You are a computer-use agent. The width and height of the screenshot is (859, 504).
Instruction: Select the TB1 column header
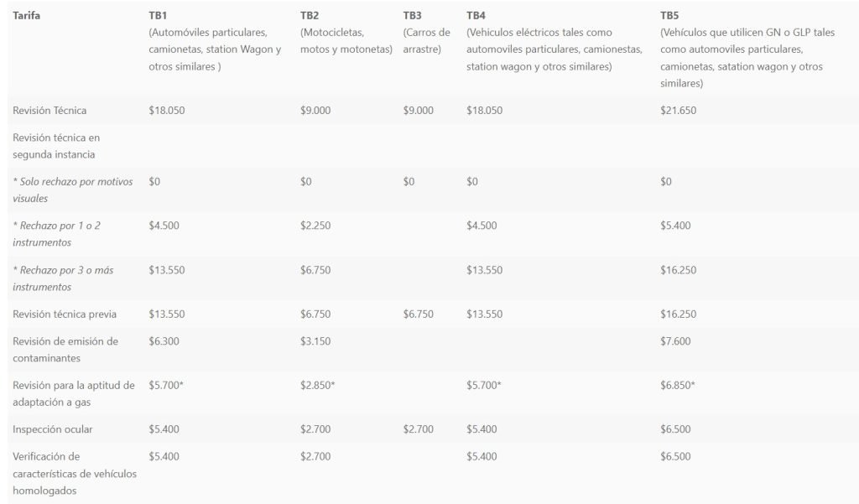[215, 41]
